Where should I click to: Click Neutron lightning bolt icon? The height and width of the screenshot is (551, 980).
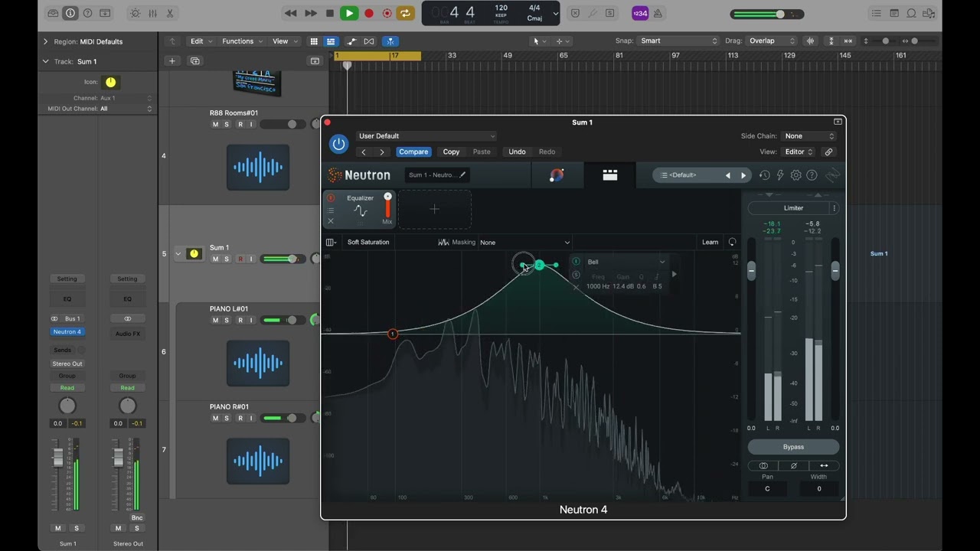[780, 175]
